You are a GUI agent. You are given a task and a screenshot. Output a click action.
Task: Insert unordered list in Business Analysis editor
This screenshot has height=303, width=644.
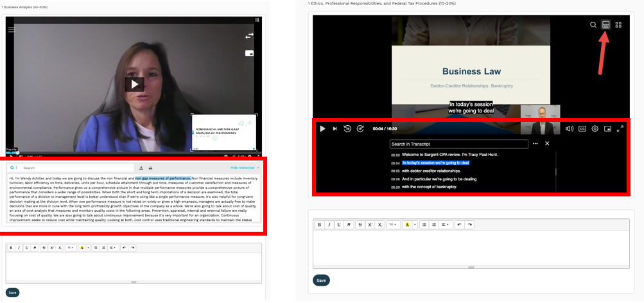coord(95,248)
